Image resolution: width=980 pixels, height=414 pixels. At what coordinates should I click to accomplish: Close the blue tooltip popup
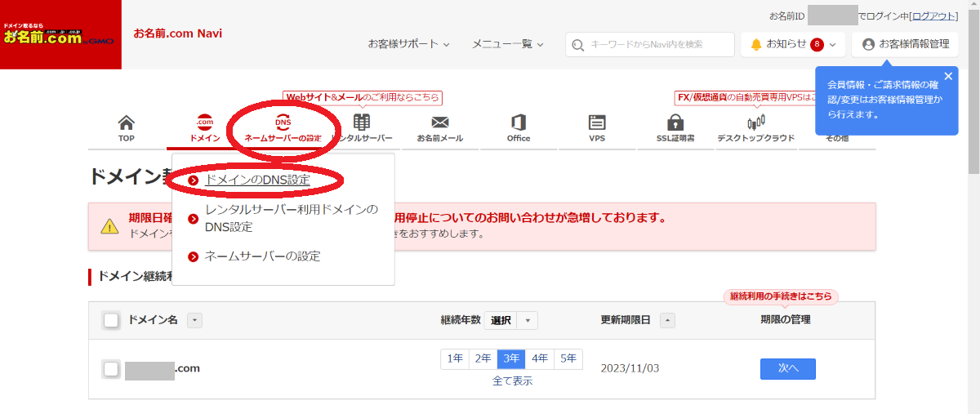947,76
